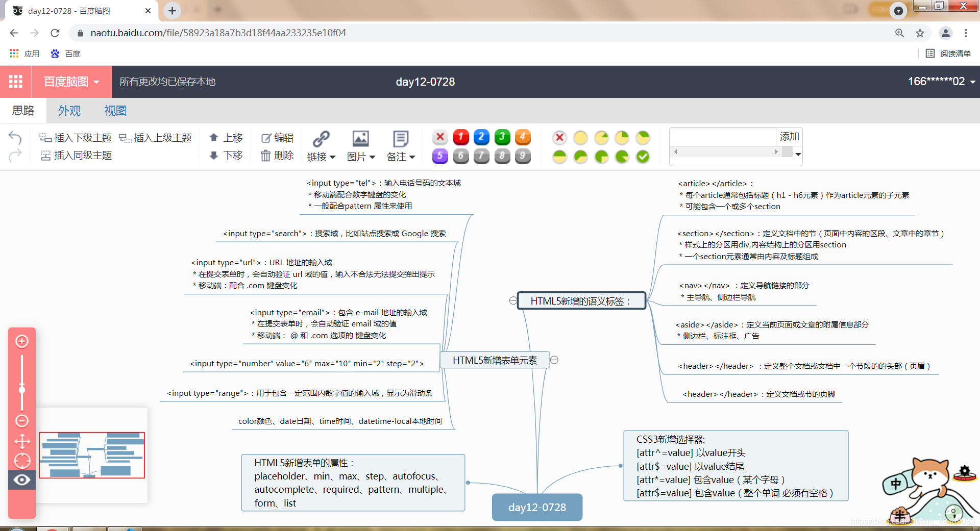Viewport: 980px width, 531px height.
Task: Switch to the 视图 tab
Action: point(115,111)
